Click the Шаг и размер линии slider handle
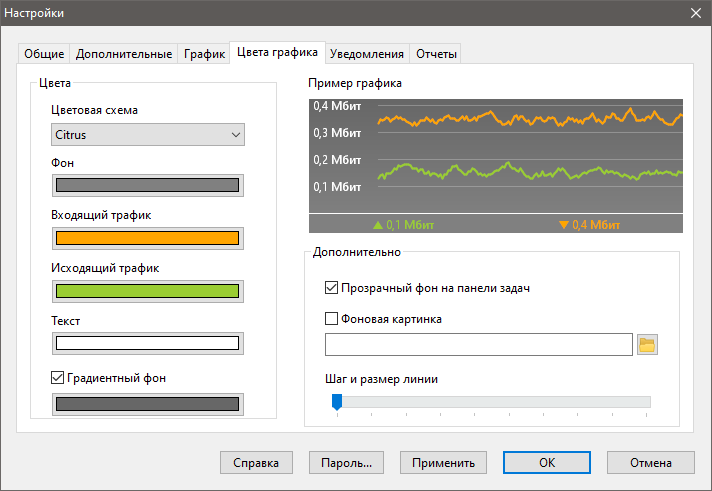Screen dimensions: 712x491 click(337, 401)
